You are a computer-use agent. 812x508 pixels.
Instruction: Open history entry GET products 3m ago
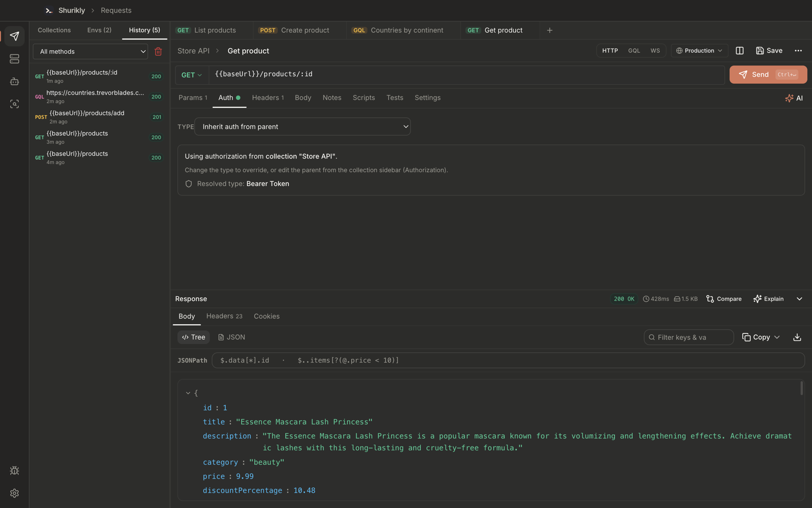point(99,137)
